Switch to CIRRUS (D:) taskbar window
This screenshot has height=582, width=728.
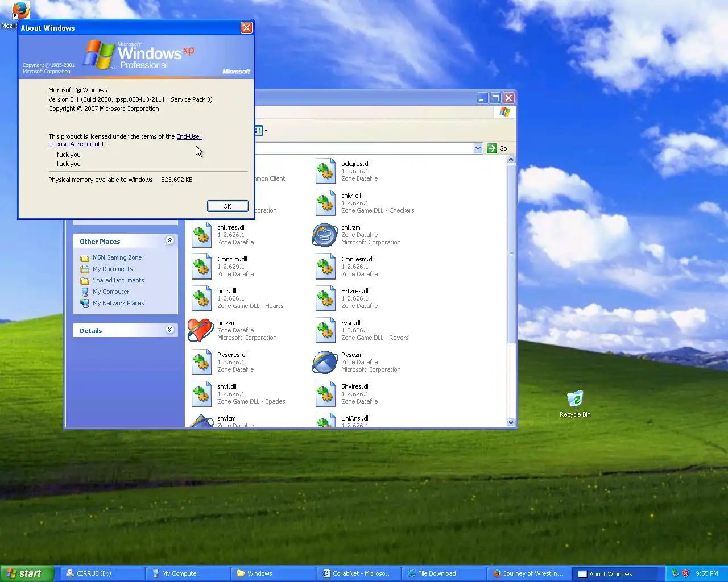tap(102, 573)
